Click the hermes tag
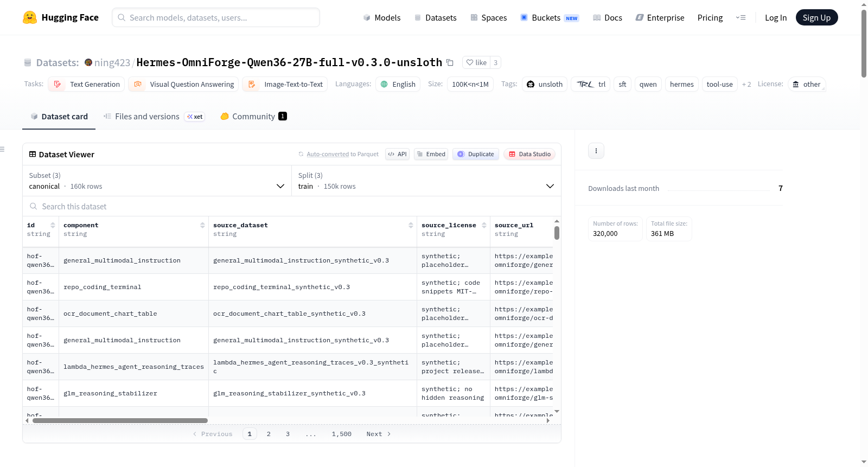This screenshot has width=868, height=467. [x=682, y=84]
